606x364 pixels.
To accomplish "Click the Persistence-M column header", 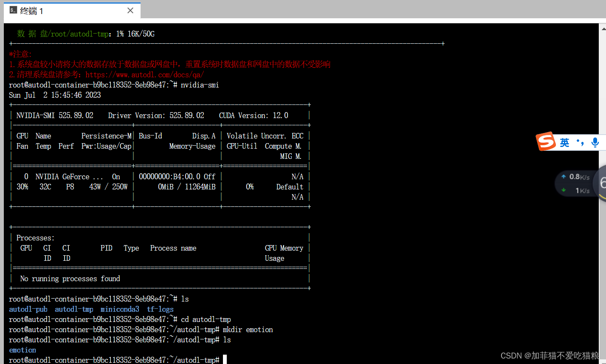I will pos(106,136).
